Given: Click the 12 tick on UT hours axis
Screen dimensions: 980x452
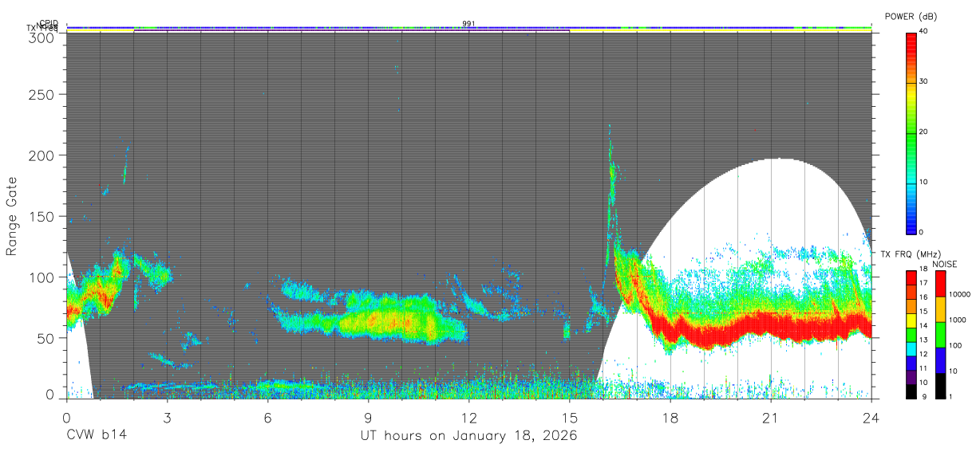Looking at the screenshot, I should point(468,417).
